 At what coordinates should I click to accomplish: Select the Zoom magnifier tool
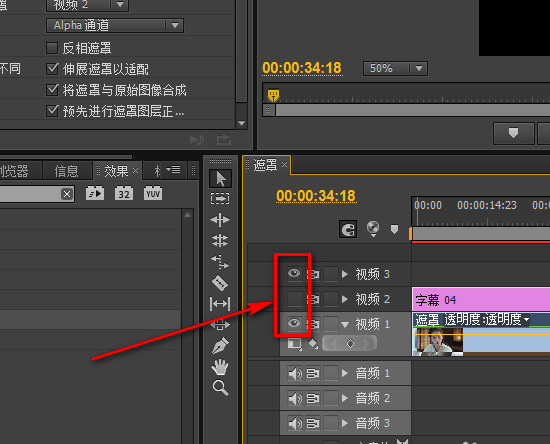[220, 388]
